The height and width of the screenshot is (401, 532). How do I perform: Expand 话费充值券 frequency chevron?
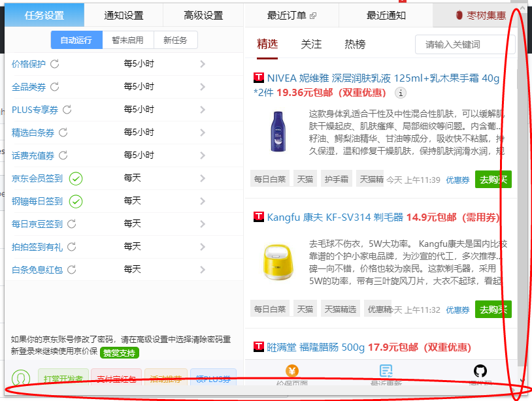pyautogui.click(x=203, y=155)
